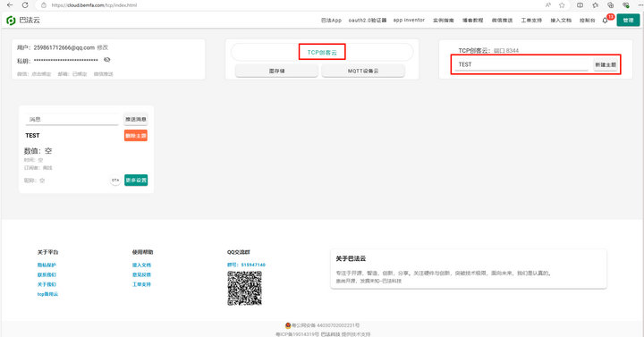Click the 消息 message input field

click(72, 120)
